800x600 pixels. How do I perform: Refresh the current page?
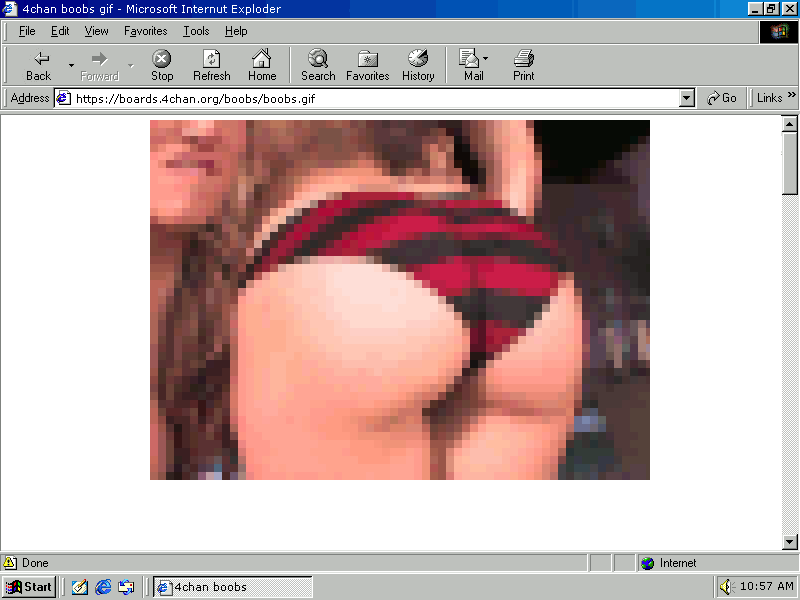click(211, 65)
